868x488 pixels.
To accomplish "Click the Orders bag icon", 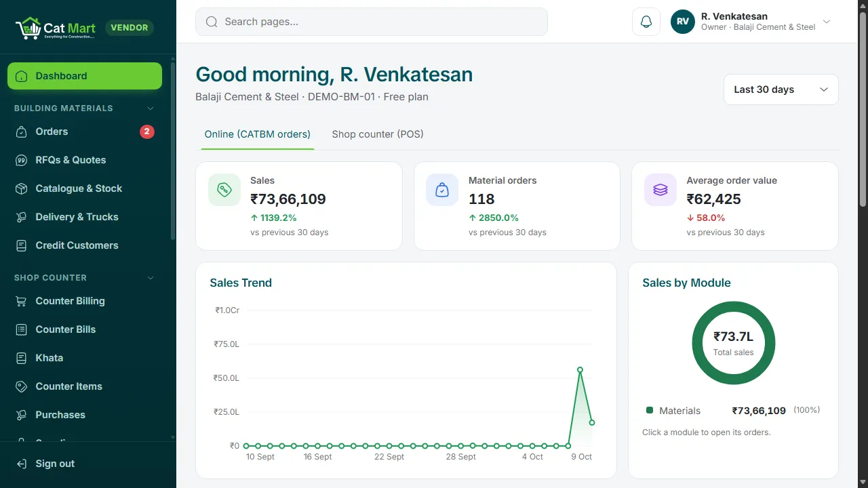I will (x=22, y=131).
